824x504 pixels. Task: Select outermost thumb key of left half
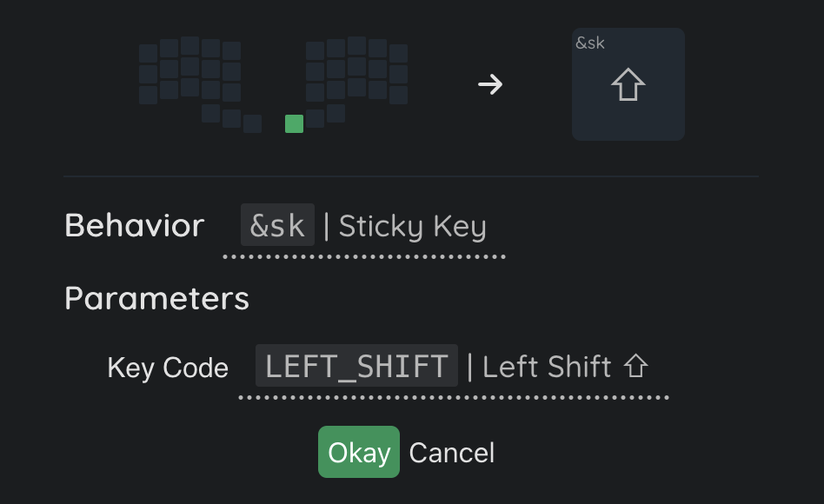coord(210,113)
